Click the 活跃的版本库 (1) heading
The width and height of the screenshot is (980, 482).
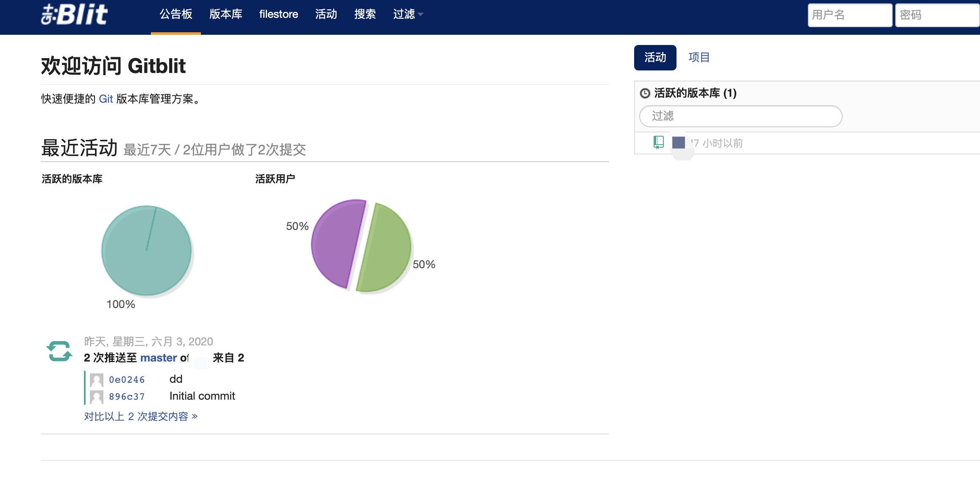(695, 93)
